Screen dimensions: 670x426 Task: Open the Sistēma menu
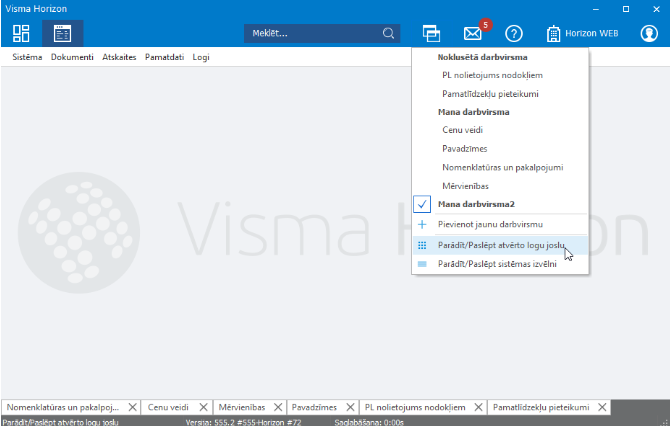27,57
